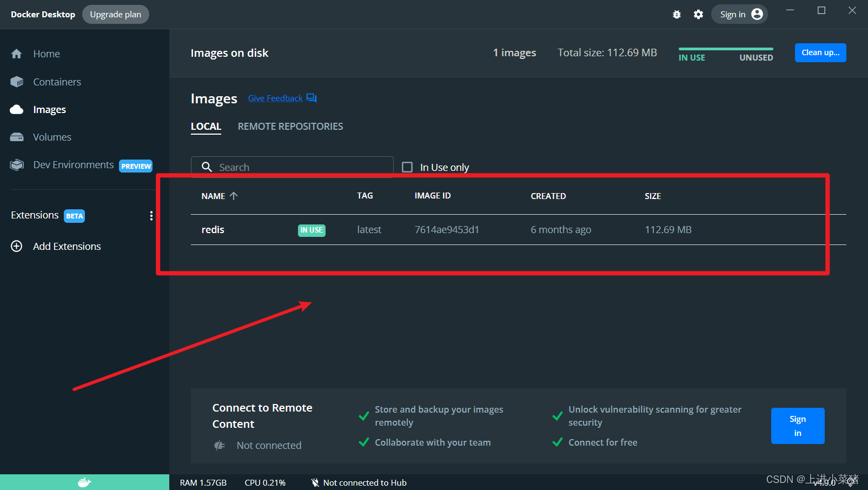Minimize the Docker Desktop window

(790, 10)
